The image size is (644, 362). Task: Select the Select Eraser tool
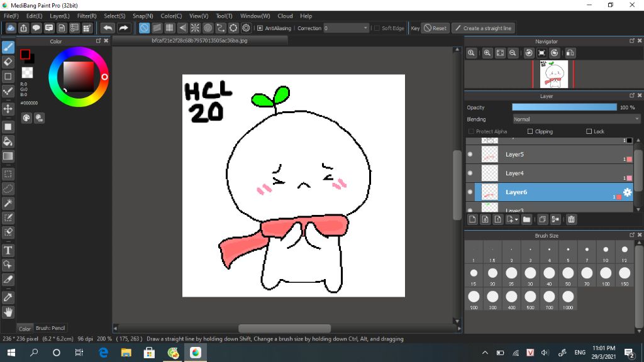click(x=8, y=233)
